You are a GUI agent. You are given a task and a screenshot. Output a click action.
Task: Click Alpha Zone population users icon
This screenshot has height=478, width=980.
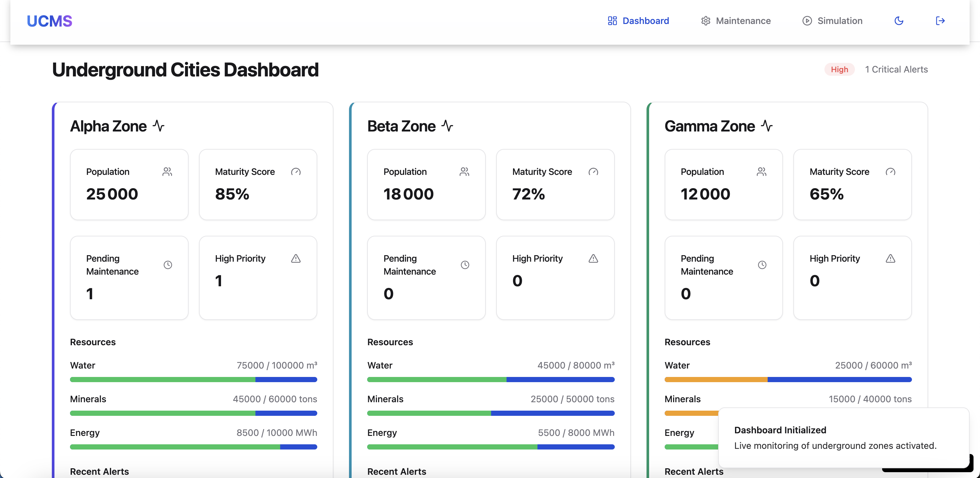168,172
